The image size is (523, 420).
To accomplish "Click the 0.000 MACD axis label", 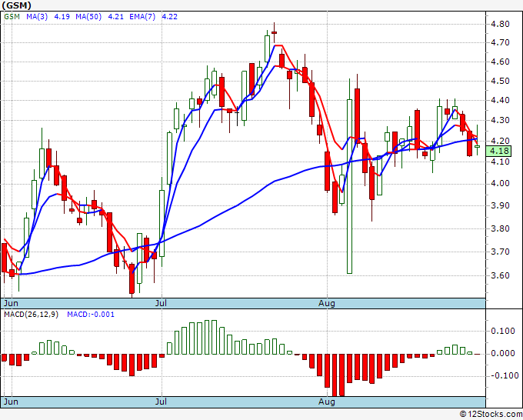I will click(x=503, y=353).
